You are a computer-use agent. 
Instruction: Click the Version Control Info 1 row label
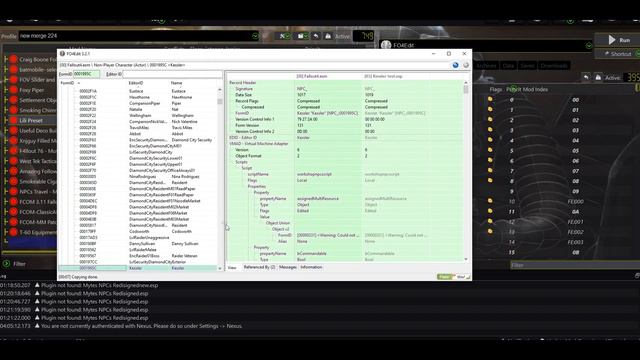point(255,119)
